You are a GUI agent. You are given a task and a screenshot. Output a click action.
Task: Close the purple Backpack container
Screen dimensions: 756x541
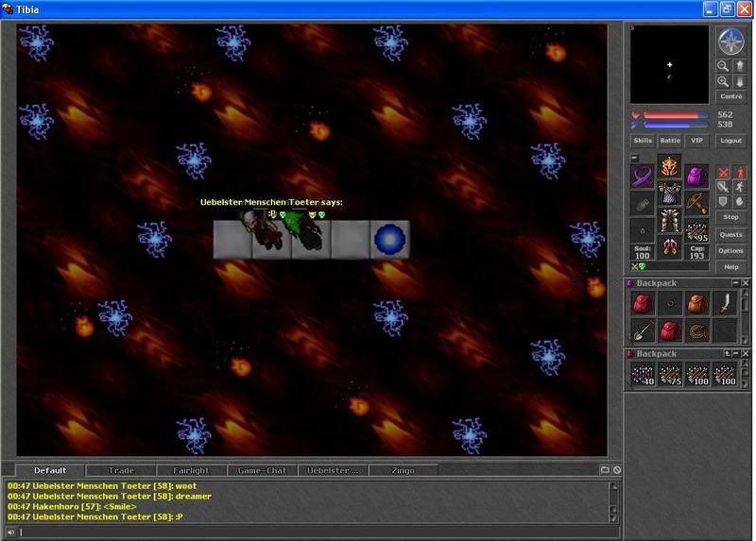[745, 283]
